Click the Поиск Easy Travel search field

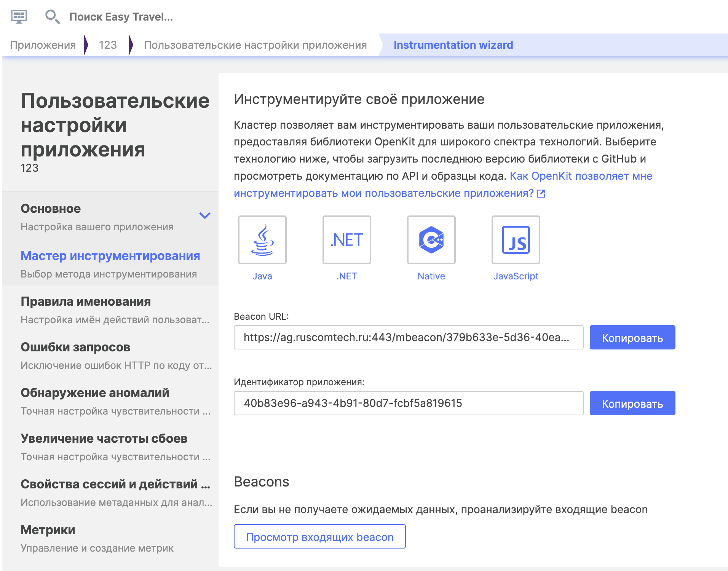point(121,16)
